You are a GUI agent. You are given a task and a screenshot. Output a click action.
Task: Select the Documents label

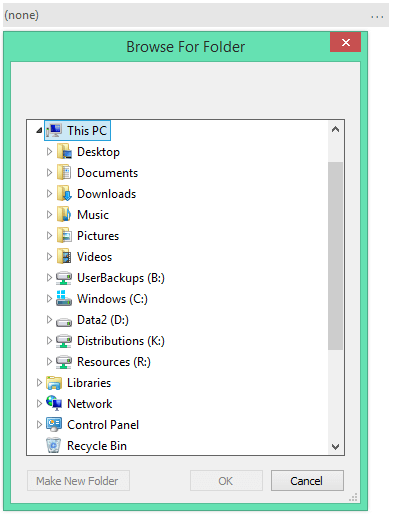click(107, 173)
